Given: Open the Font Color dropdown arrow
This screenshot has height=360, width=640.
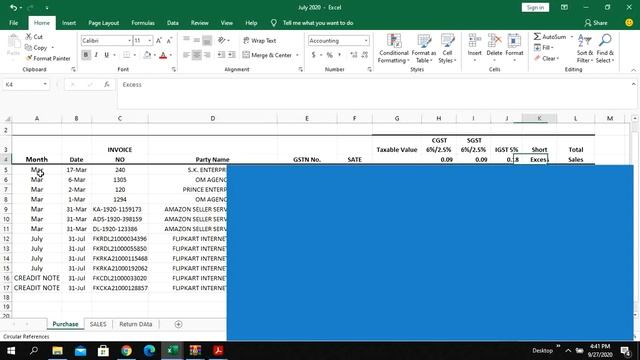Looking at the screenshot, I should point(171,55).
